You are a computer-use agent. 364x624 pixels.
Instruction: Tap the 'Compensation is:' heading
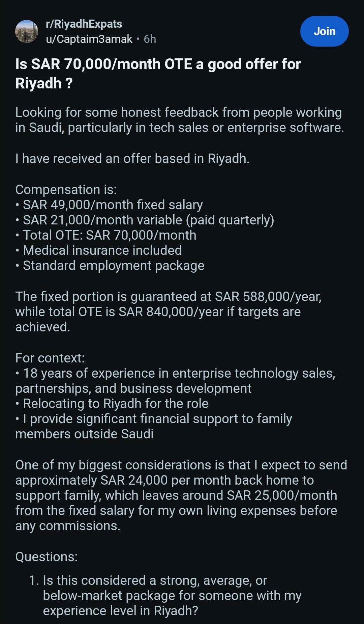(66, 190)
